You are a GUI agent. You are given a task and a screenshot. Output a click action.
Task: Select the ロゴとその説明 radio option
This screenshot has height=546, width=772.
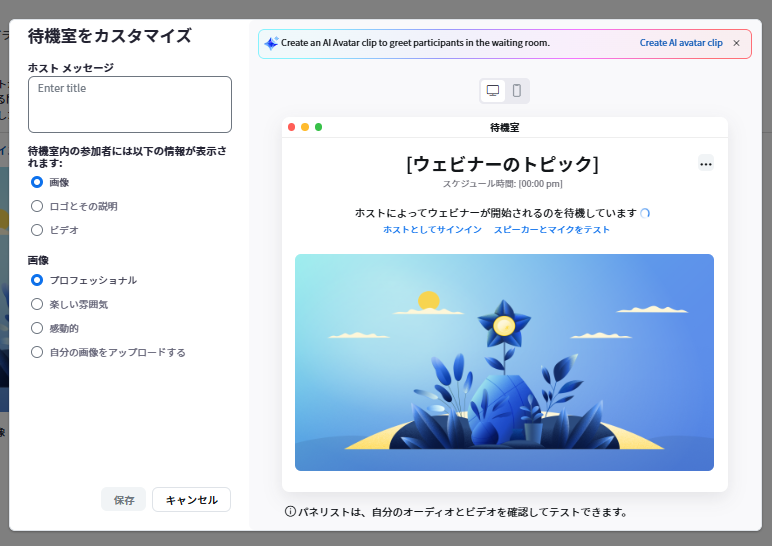37,206
